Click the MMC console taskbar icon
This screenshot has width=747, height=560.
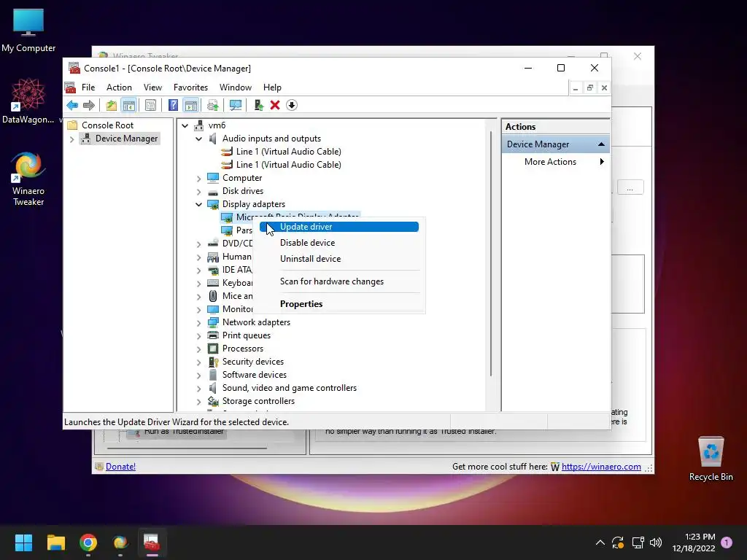pos(152,542)
